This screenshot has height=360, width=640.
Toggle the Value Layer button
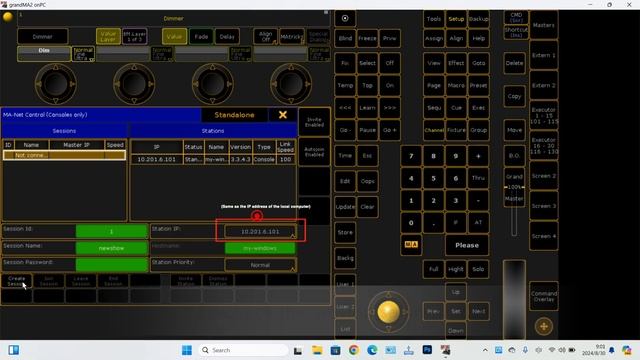click(108, 36)
